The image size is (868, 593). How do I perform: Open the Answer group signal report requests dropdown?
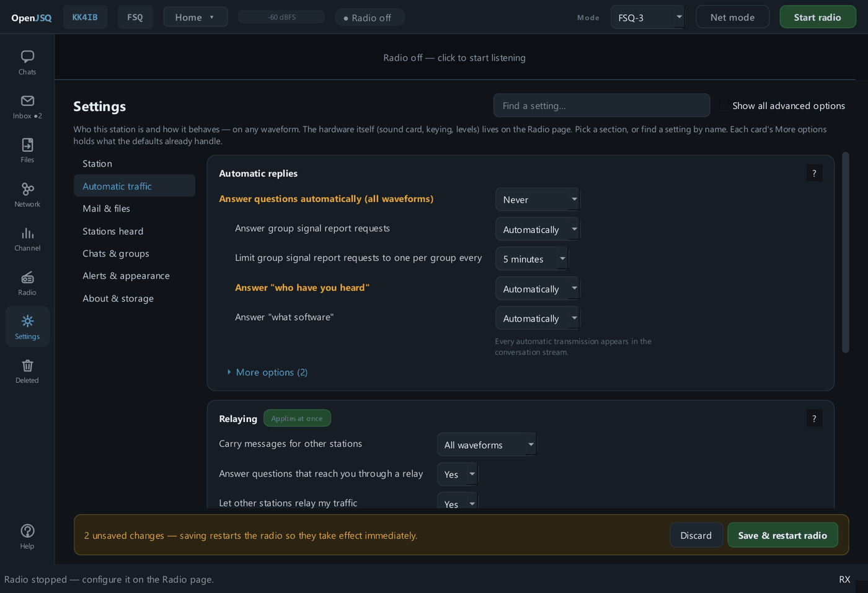pyautogui.click(x=538, y=229)
